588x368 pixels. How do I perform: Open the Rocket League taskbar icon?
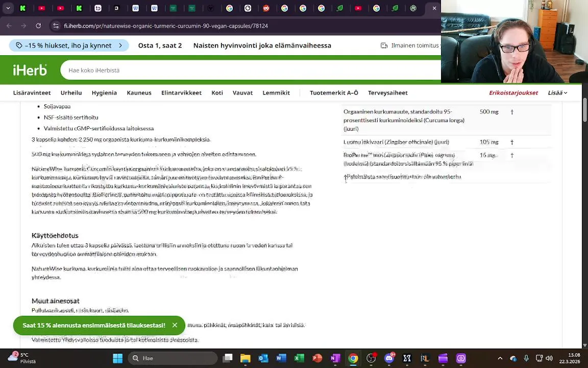click(425, 358)
